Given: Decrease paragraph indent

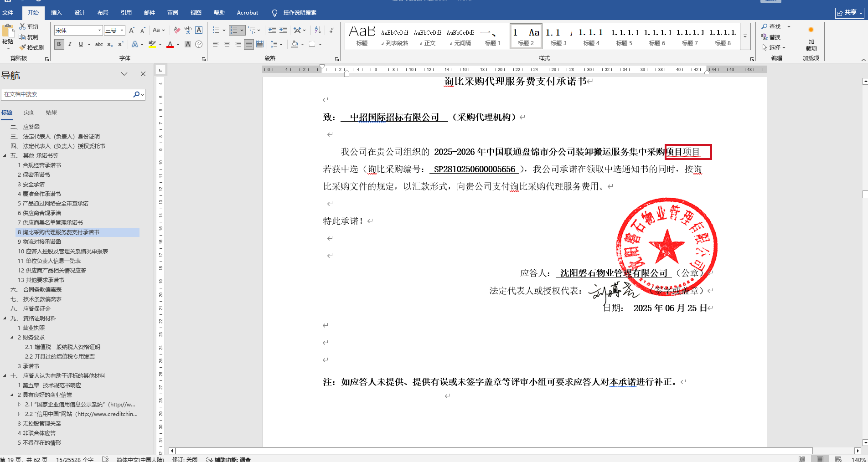Looking at the screenshot, I should point(272,30).
